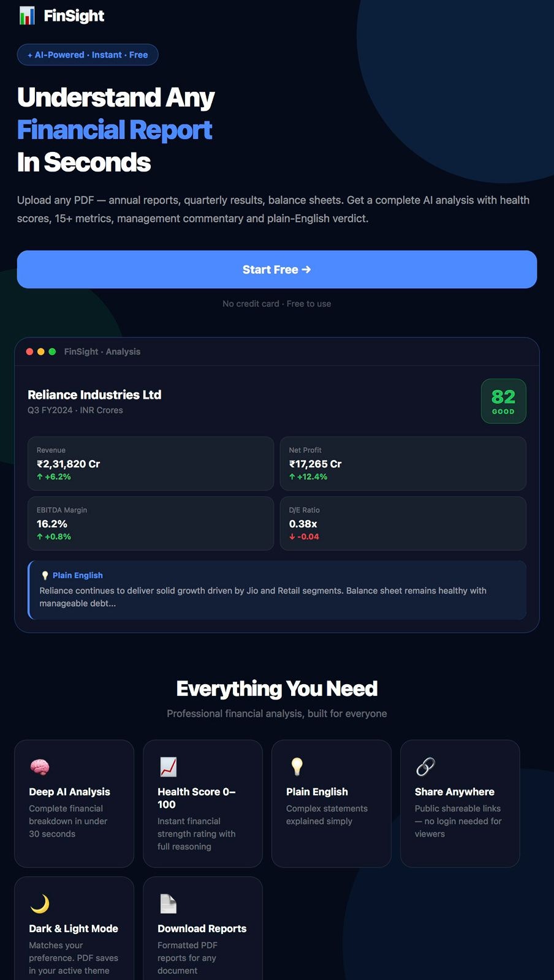Select the D/E Ratio metric card
This screenshot has width=554, height=980.
pyautogui.click(x=403, y=524)
